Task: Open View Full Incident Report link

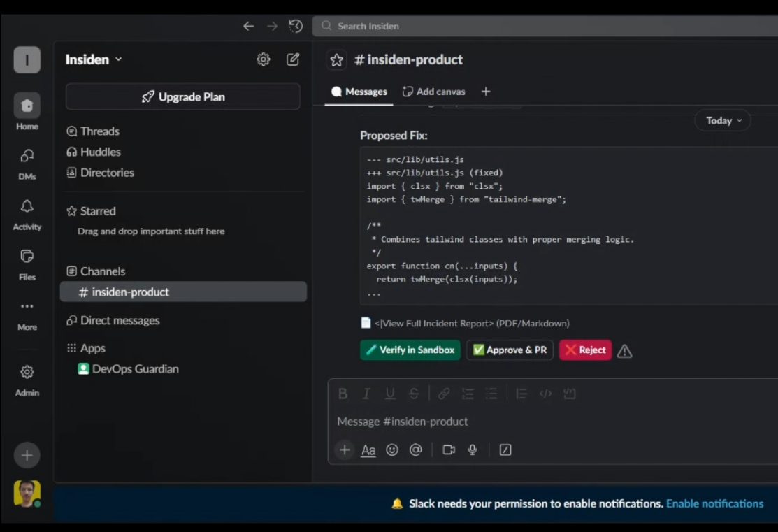Action: pos(434,323)
